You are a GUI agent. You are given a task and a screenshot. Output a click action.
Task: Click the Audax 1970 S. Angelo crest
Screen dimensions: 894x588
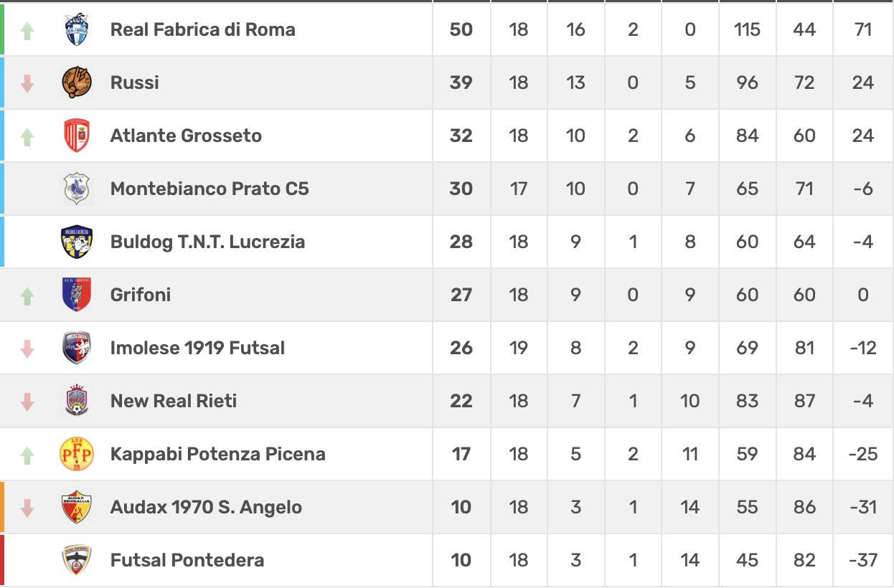(77, 507)
